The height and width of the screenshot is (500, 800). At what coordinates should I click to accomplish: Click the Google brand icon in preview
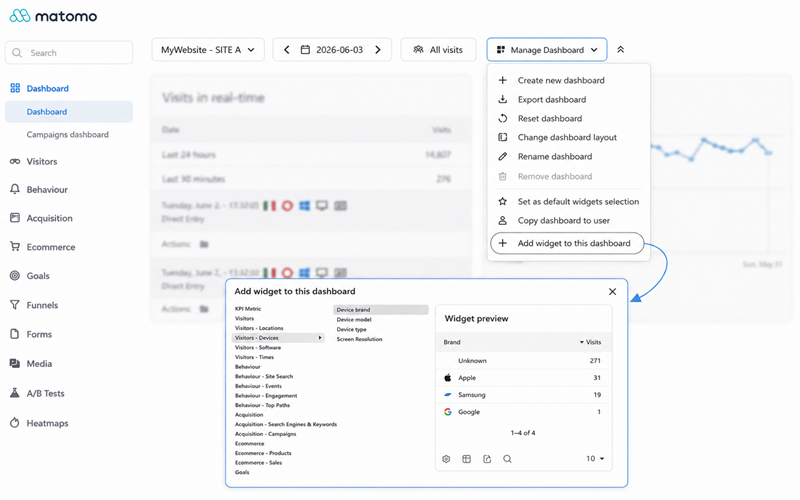tap(447, 412)
